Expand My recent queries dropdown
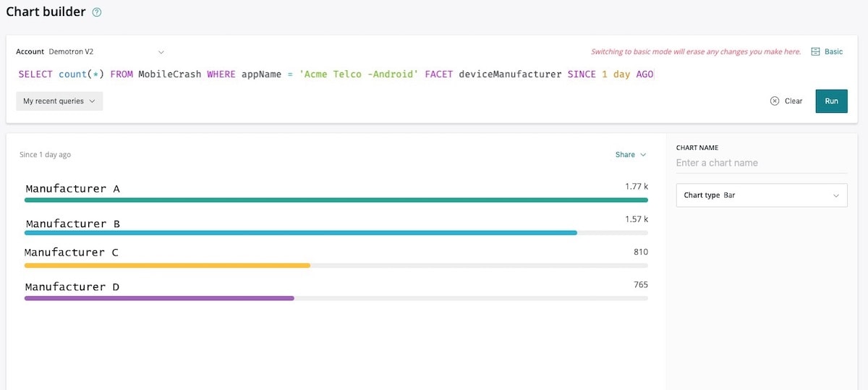The height and width of the screenshot is (390, 868). tap(59, 101)
